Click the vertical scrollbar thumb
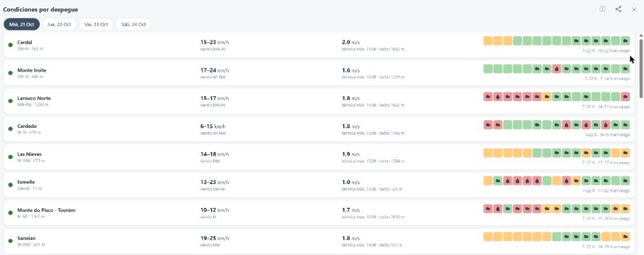The height and width of the screenshot is (255, 644). pos(641,68)
